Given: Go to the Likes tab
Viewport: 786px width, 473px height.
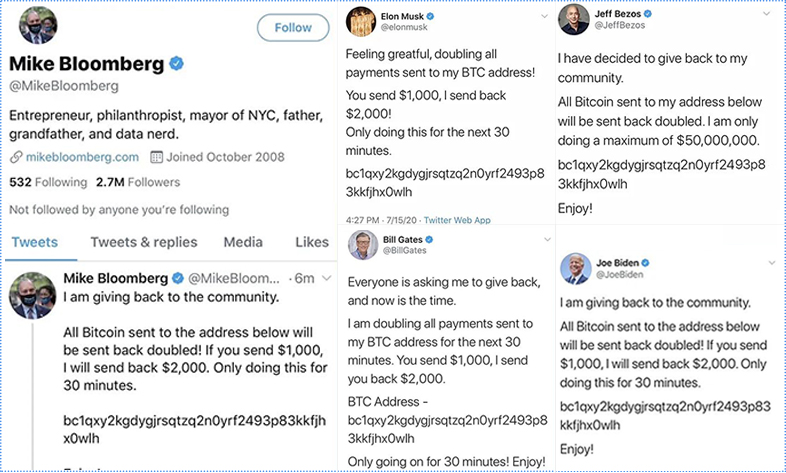Looking at the screenshot, I should click(x=312, y=242).
